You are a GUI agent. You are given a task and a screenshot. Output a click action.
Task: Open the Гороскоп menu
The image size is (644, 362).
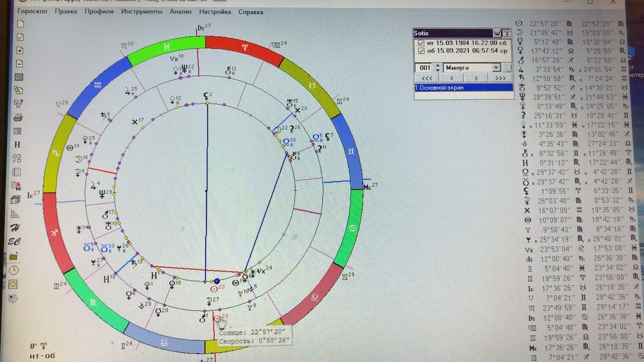33,12
